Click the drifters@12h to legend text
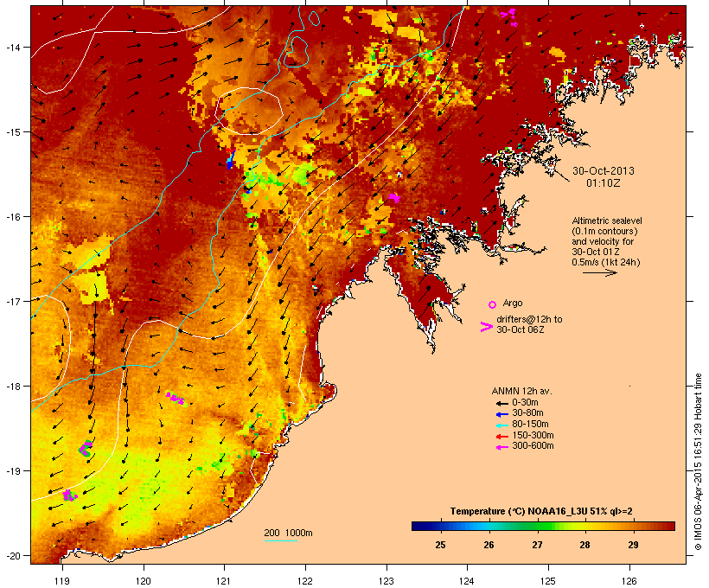The height and width of the screenshot is (588, 709). tap(529, 319)
